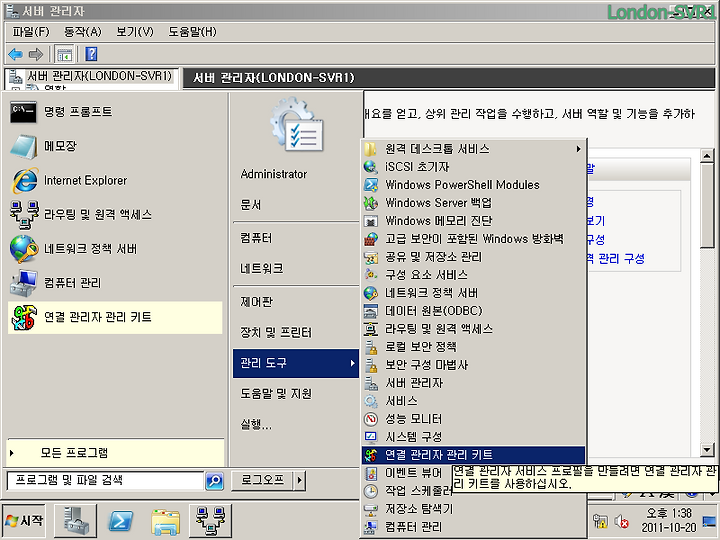Viewport: 720px width, 540px height.
Task: Click the Back arrow toolbar button
Action: [x=16, y=55]
